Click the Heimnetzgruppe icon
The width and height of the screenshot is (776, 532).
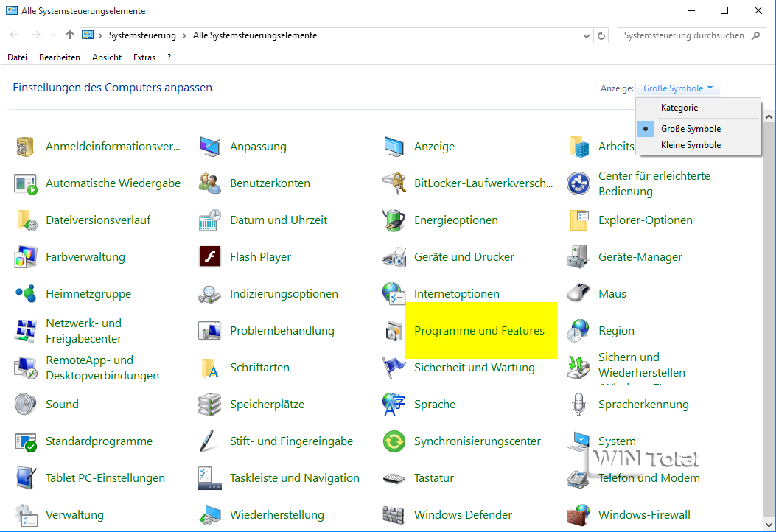pyautogui.click(x=26, y=294)
